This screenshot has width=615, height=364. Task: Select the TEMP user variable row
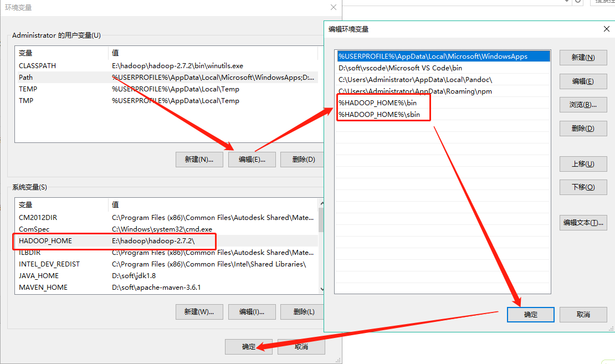(x=166, y=89)
